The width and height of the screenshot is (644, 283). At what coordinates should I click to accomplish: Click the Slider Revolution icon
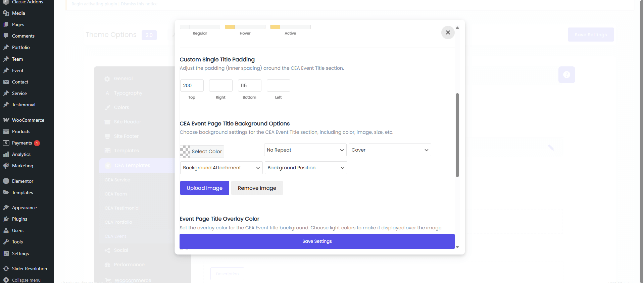pos(6,269)
